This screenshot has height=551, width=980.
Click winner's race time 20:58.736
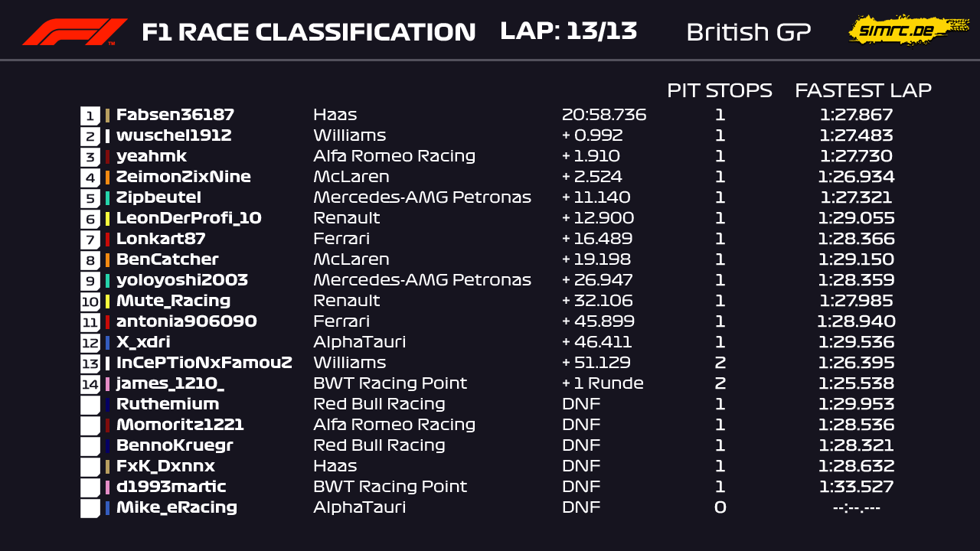pyautogui.click(x=604, y=116)
